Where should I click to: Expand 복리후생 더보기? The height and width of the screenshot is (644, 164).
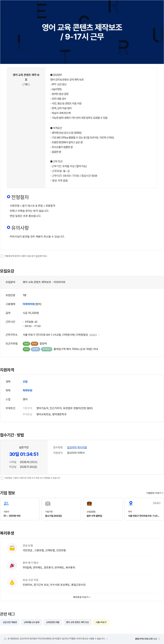coord(82,597)
